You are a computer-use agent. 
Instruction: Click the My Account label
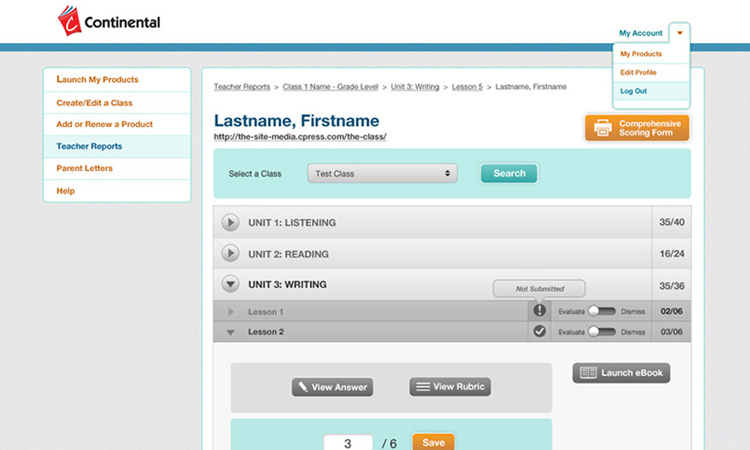(x=640, y=33)
